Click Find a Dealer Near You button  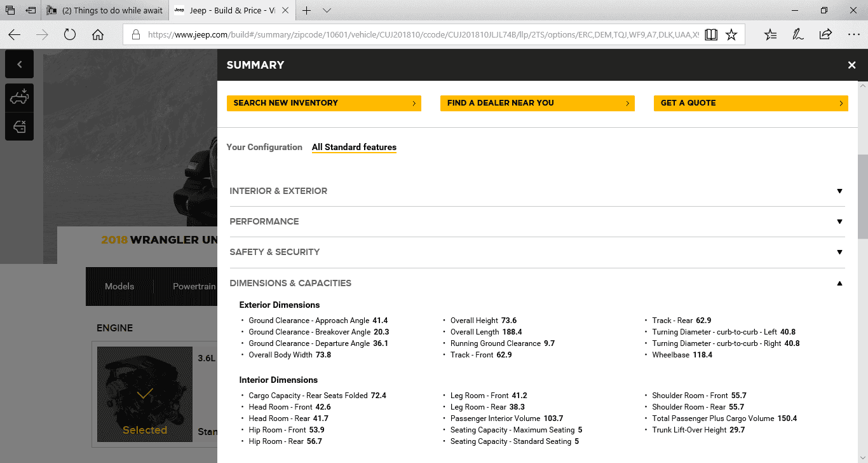point(538,103)
